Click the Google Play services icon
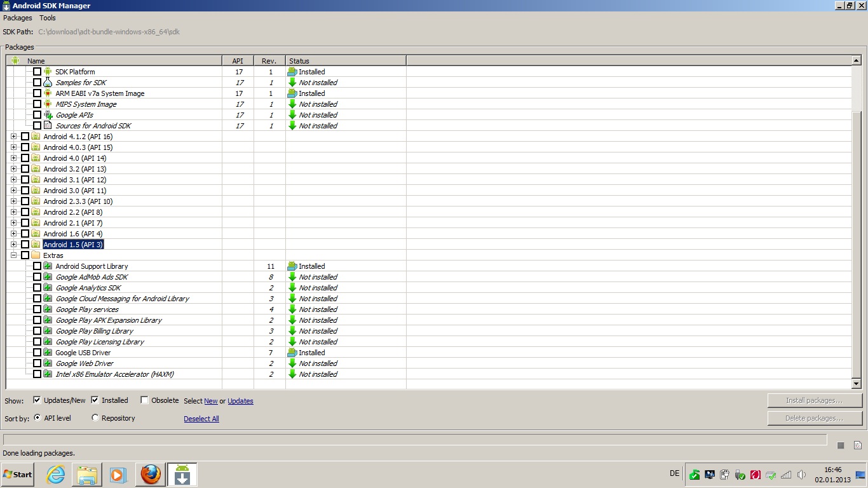 pyautogui.click(x=48, y=309)
